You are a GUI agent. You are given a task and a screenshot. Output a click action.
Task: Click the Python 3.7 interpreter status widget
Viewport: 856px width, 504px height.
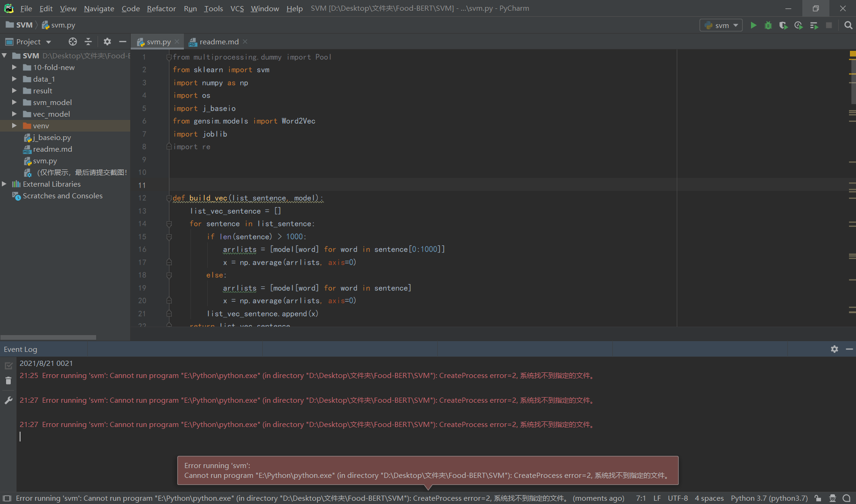click(x=769, y=498)
